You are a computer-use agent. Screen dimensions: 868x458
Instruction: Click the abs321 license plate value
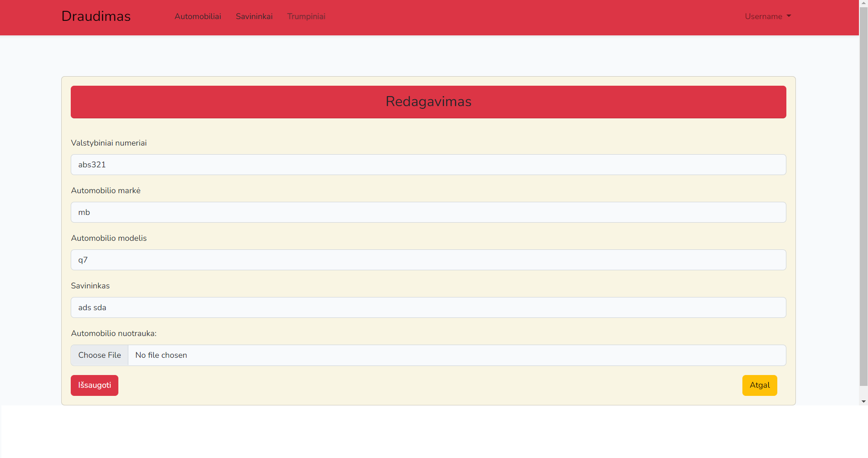pyautogui.click(x=92, y=164)
